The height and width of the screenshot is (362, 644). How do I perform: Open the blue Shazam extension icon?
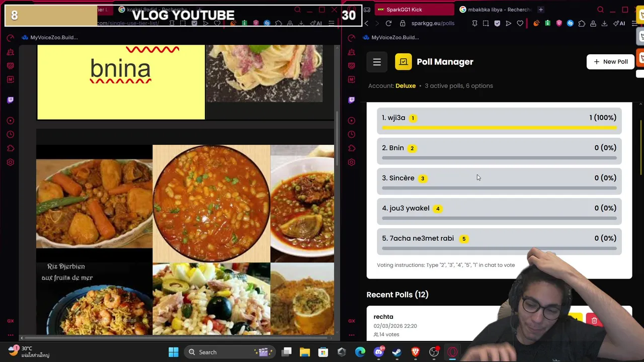coord(570,23)
